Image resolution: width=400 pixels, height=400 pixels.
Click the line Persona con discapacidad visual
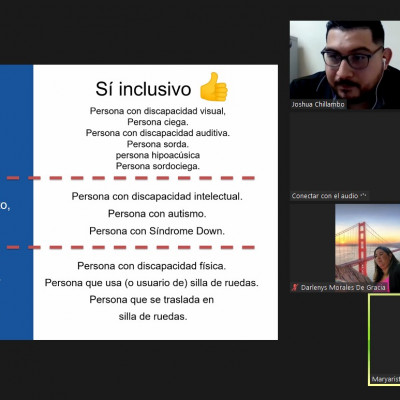(x=158, y=111)
